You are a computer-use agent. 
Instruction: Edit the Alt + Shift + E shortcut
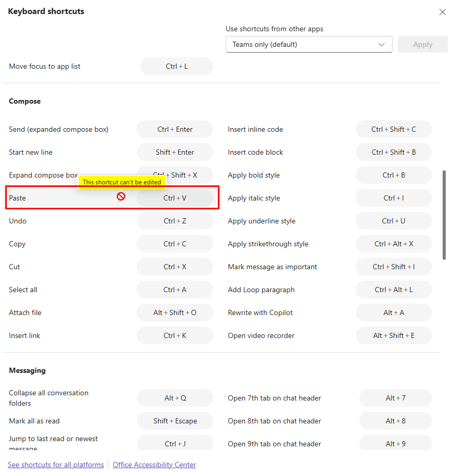pos(394,335)
